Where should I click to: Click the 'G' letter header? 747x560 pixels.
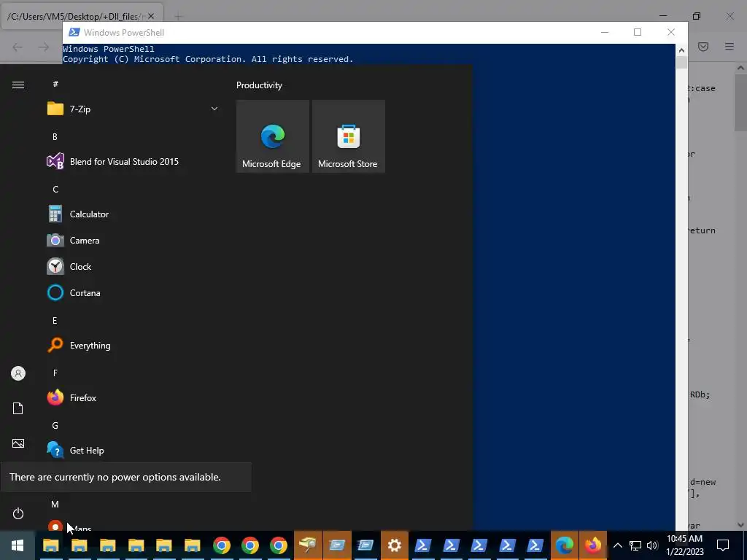click(55, 425)
